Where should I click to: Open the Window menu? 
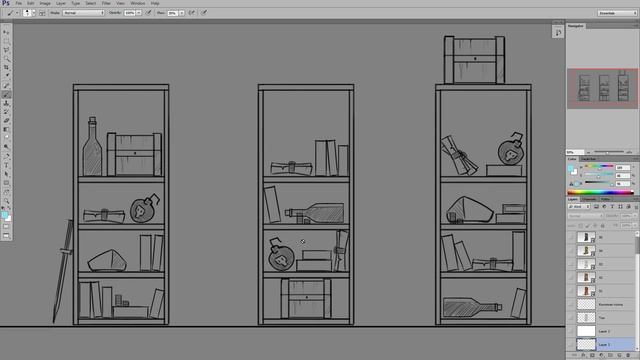tap(138, 3)
